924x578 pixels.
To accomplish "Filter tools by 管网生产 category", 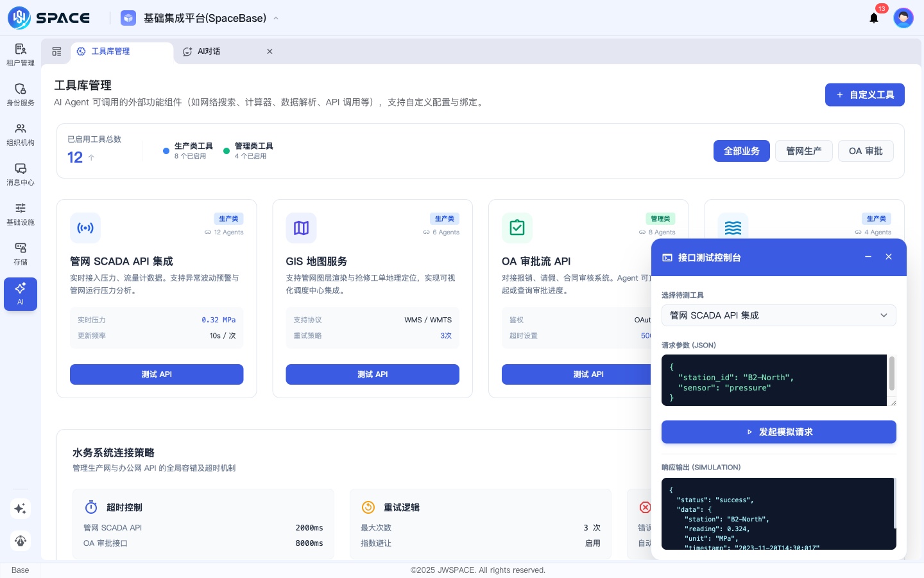I will pos(804,151).
